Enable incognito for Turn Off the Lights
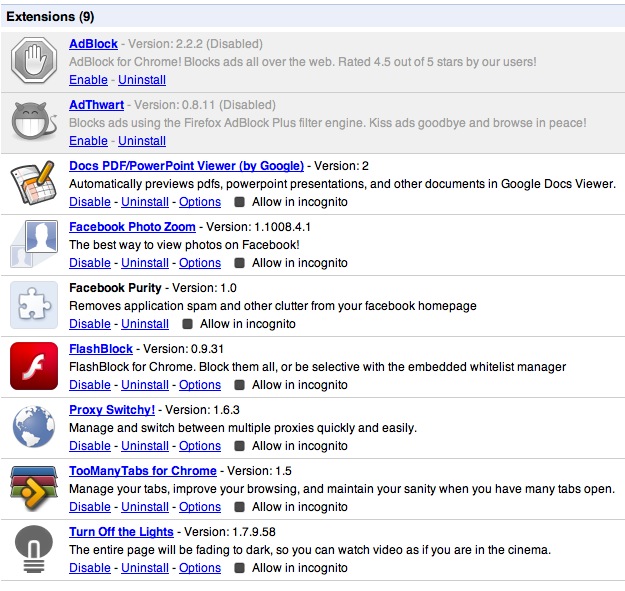 click(x=240, y=568)
